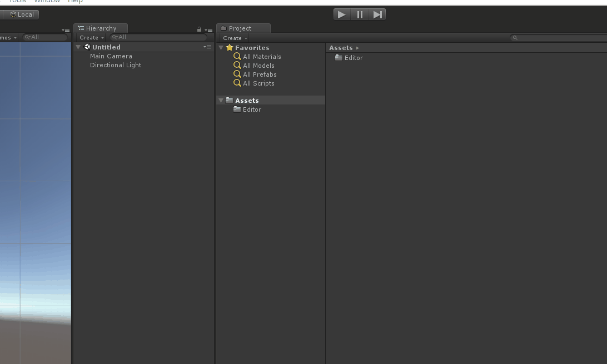Image resolution: width=607 pixels, height=364 pixels.
Task: Select the Editor folder icon in asset browser
Action: tap(339, 58)
